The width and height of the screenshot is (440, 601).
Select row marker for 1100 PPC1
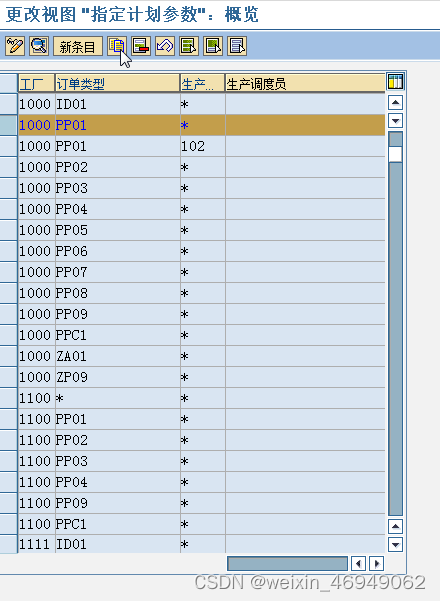8,524
